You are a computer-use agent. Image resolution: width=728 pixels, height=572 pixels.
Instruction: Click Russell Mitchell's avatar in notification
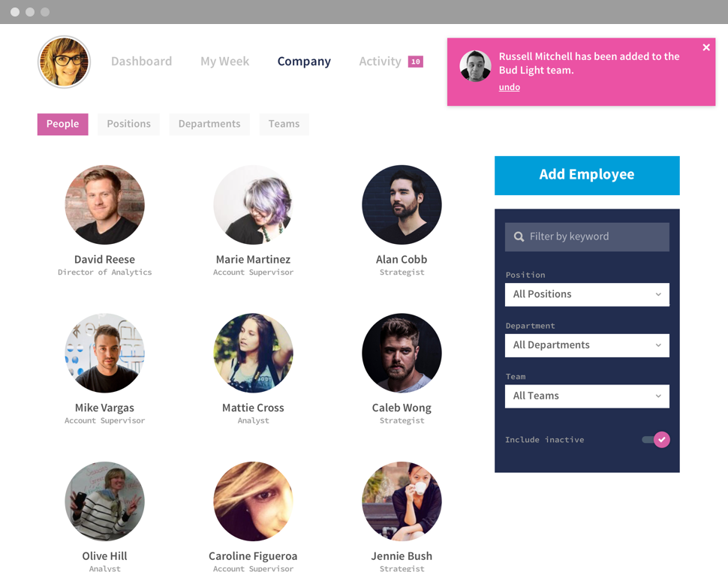tap(475, 66)
